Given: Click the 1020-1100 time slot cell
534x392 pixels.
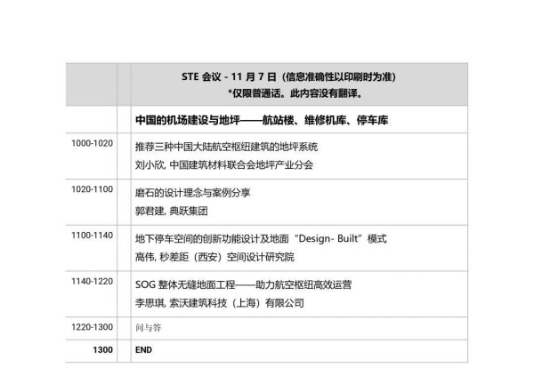Looking at the screenshot, I should pos(93,188).
